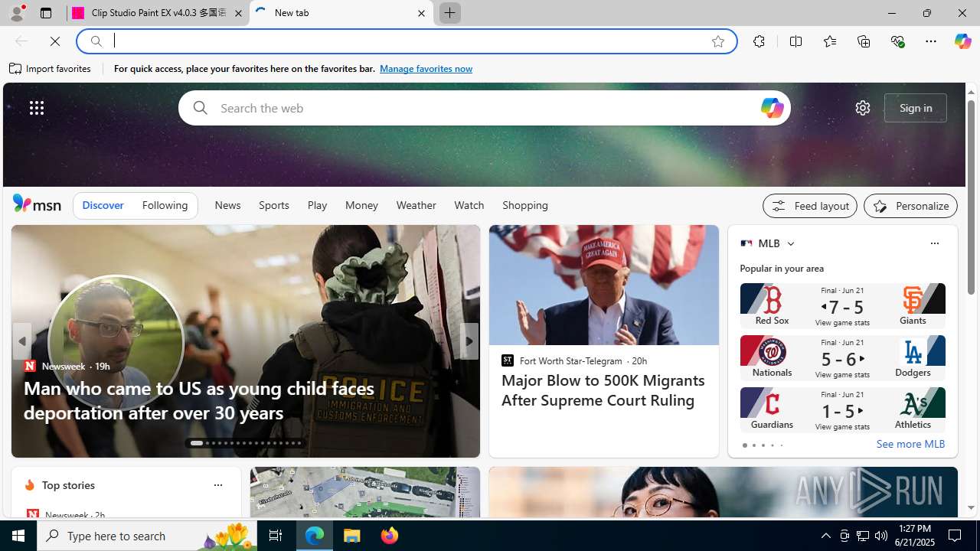Open the Feed layout button
Viewport: 980px width, 551px height.
click(x=809, y=206)
